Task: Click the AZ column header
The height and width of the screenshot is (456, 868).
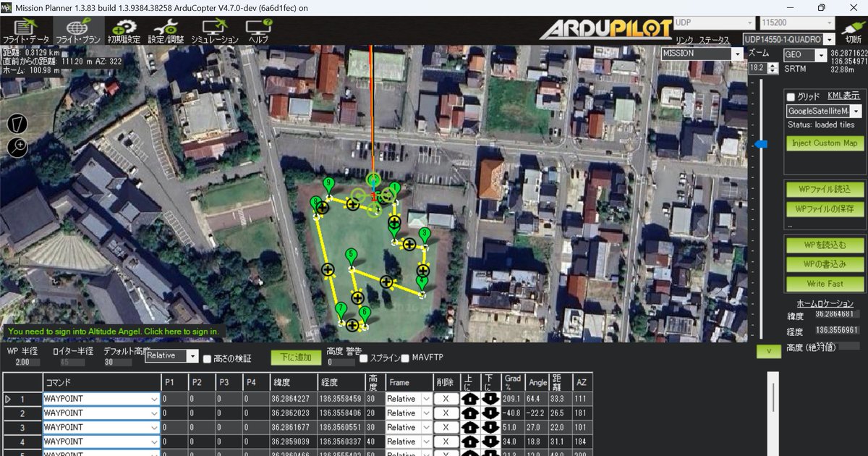Action: point(582,382)
